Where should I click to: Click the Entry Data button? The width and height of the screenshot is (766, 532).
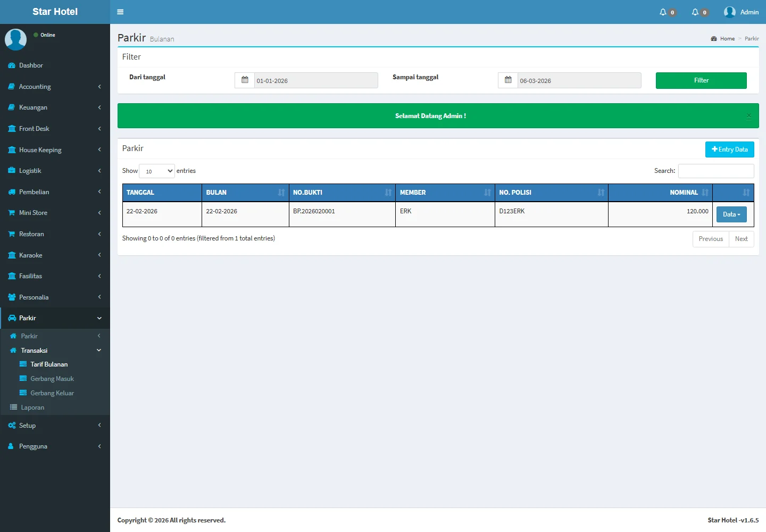coord(729,149)
